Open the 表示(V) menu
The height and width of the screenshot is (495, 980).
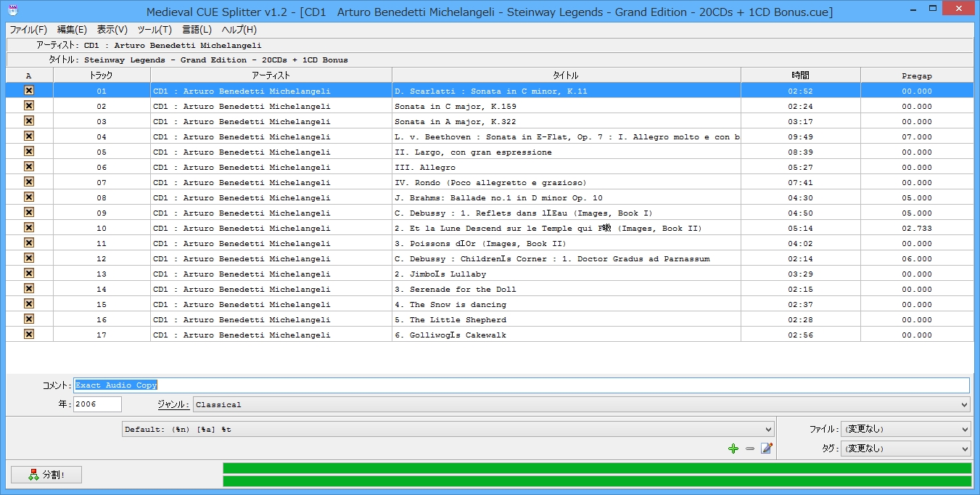point(112,30)
